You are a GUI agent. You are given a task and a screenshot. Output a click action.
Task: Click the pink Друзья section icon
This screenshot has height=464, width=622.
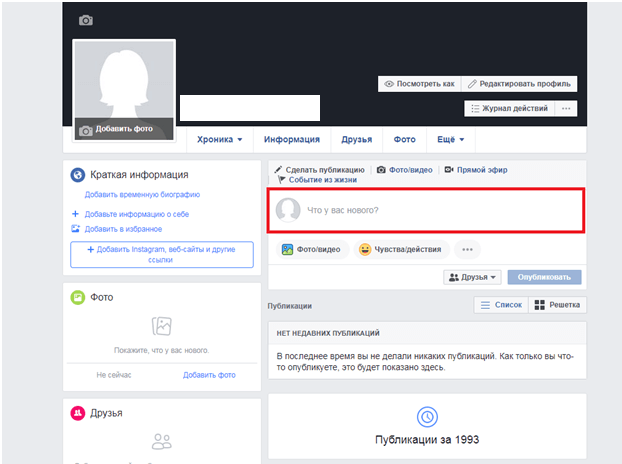coord(77,412)
